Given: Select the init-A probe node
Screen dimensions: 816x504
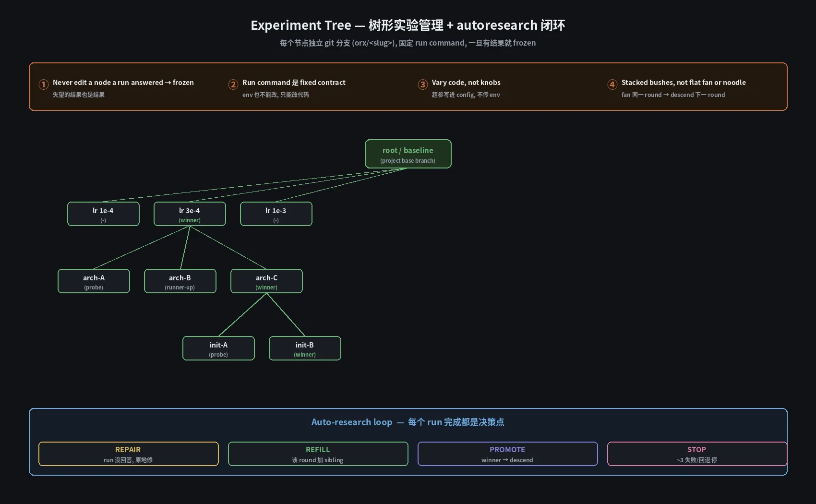Looking at the screenshot, I should tap(218, 348).
